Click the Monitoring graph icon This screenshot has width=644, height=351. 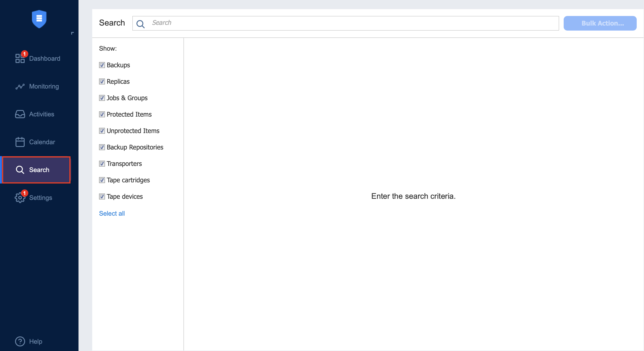20,86
